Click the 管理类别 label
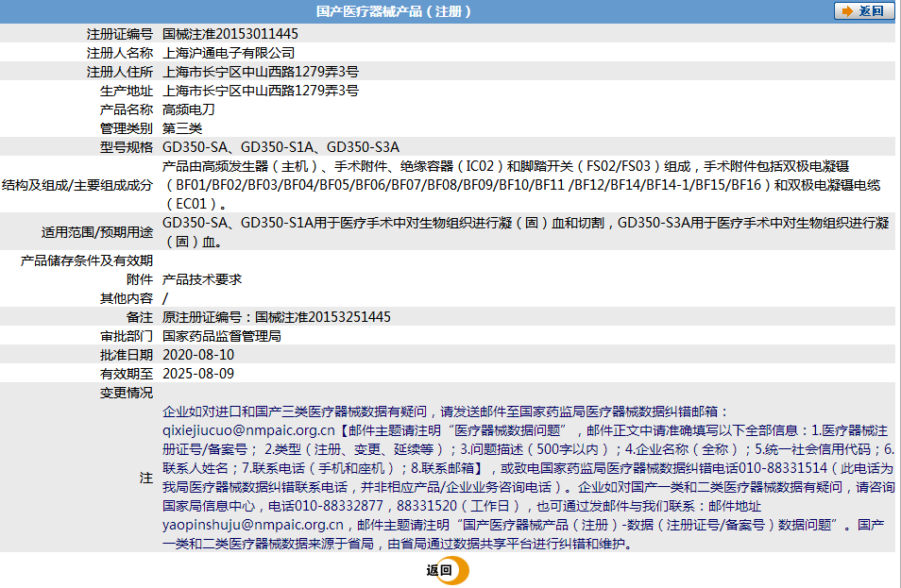Screen dimensions: 901x588 click(x=127, y=128)
